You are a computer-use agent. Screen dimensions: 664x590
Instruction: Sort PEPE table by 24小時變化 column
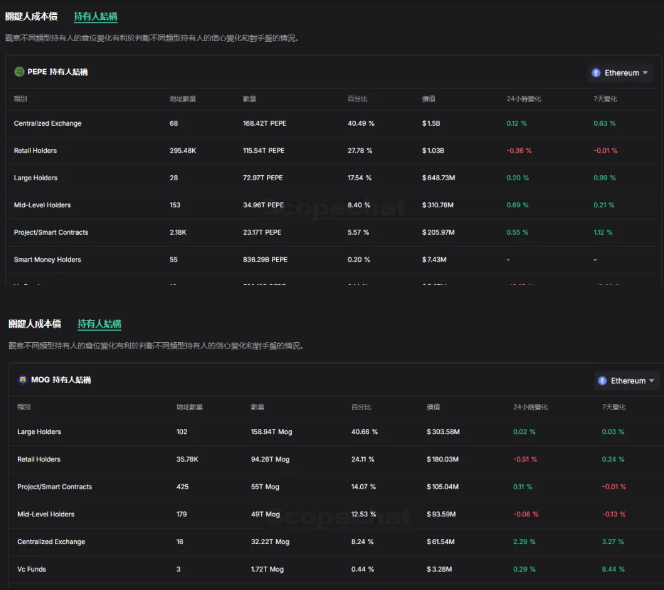pos(523,99)
